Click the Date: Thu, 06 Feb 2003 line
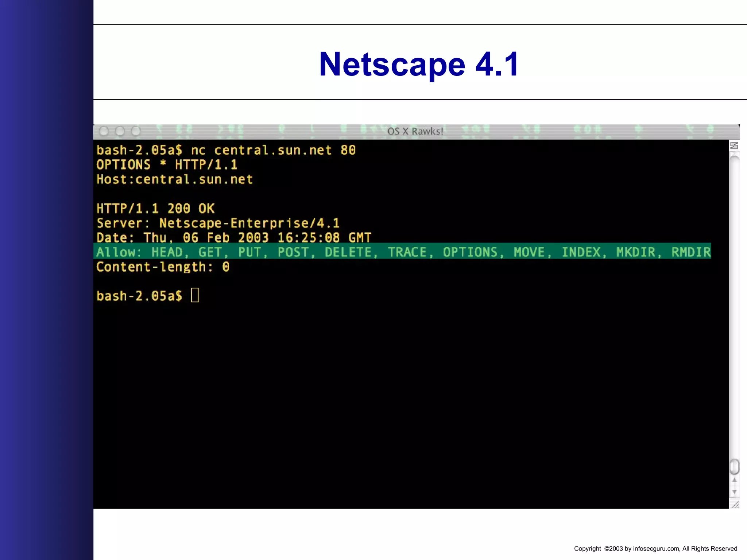Screen dimensions: 747x560 point(234,238)
